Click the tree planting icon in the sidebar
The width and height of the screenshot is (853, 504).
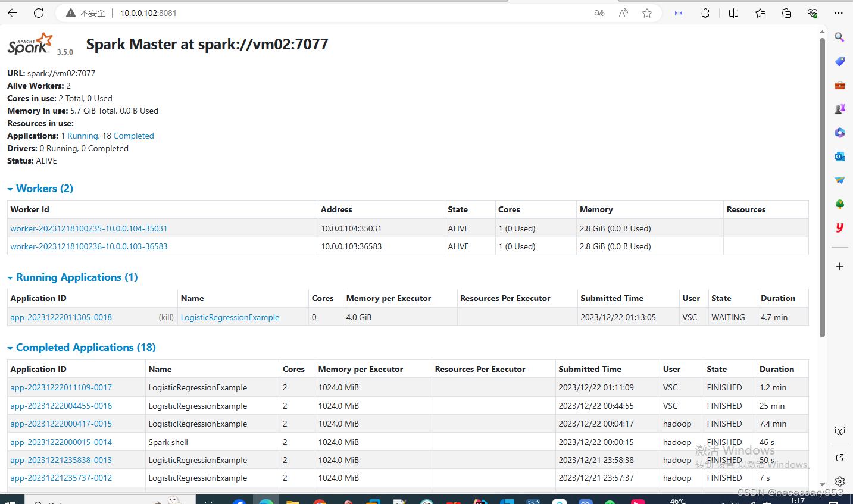coord(839,204)
